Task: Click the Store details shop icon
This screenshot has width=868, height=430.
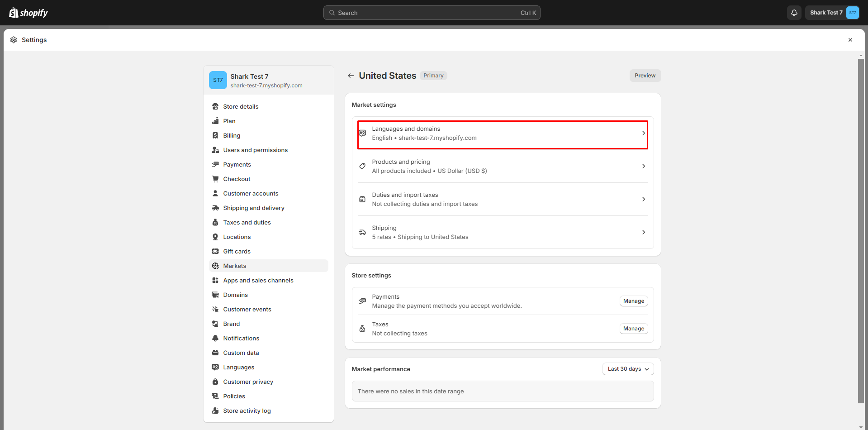Action: [x=215, y=106]
